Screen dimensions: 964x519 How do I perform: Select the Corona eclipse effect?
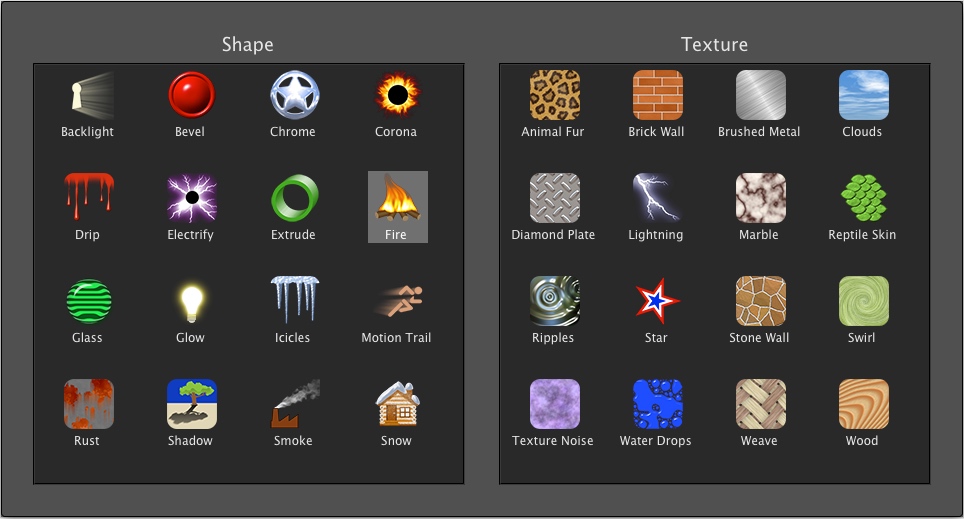[397, 95]
